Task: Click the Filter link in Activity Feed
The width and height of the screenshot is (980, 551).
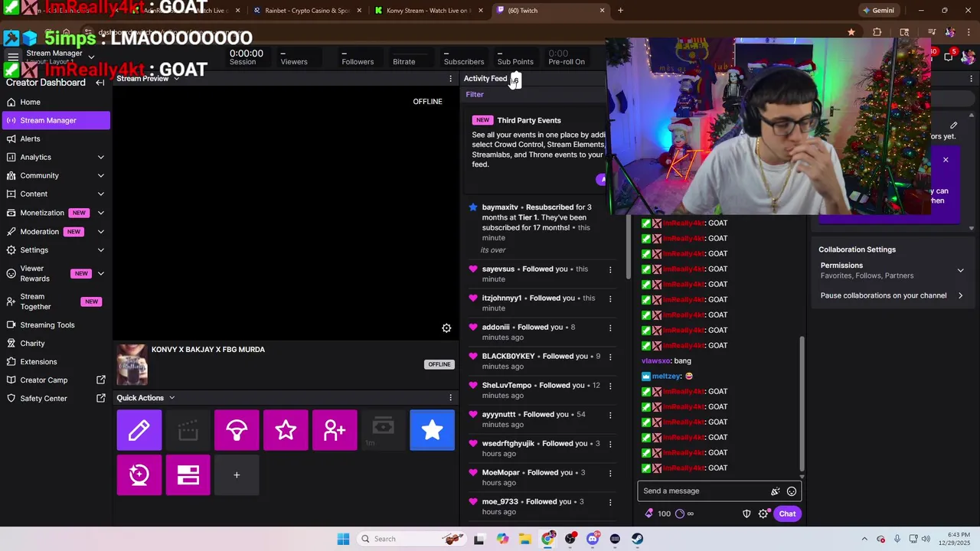Action: [x=475, y=94]
